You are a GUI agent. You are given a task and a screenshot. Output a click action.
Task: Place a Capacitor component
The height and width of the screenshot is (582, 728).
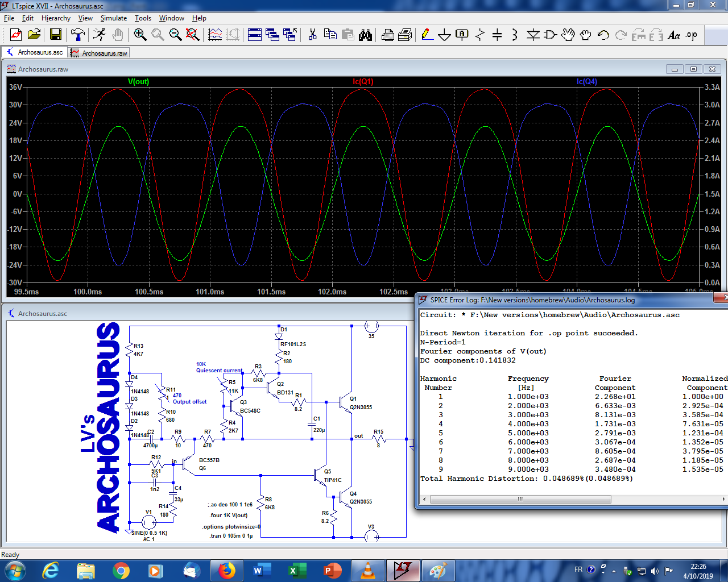[x=497, y=35]
